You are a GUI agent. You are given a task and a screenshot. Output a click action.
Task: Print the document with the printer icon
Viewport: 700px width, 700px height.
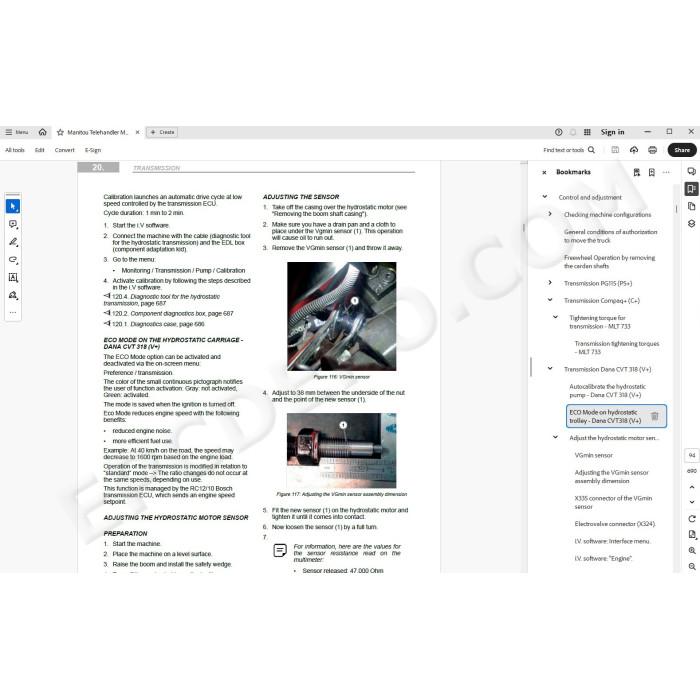[653, 150]
